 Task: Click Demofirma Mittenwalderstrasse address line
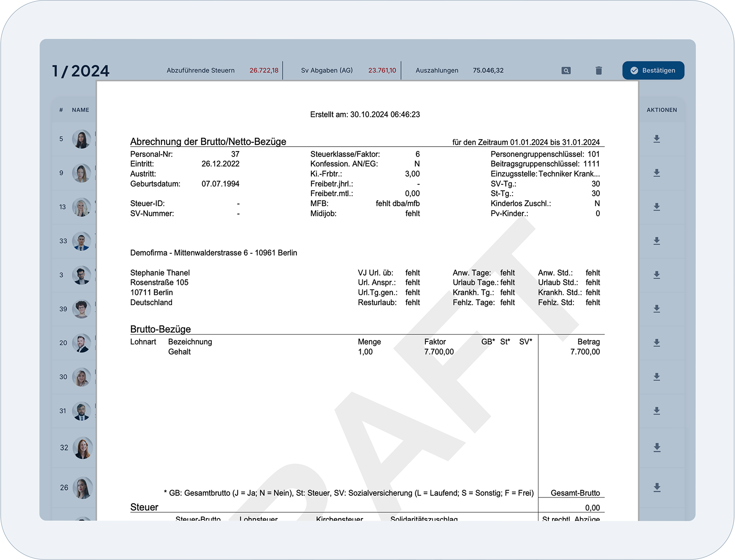(214, 253)
